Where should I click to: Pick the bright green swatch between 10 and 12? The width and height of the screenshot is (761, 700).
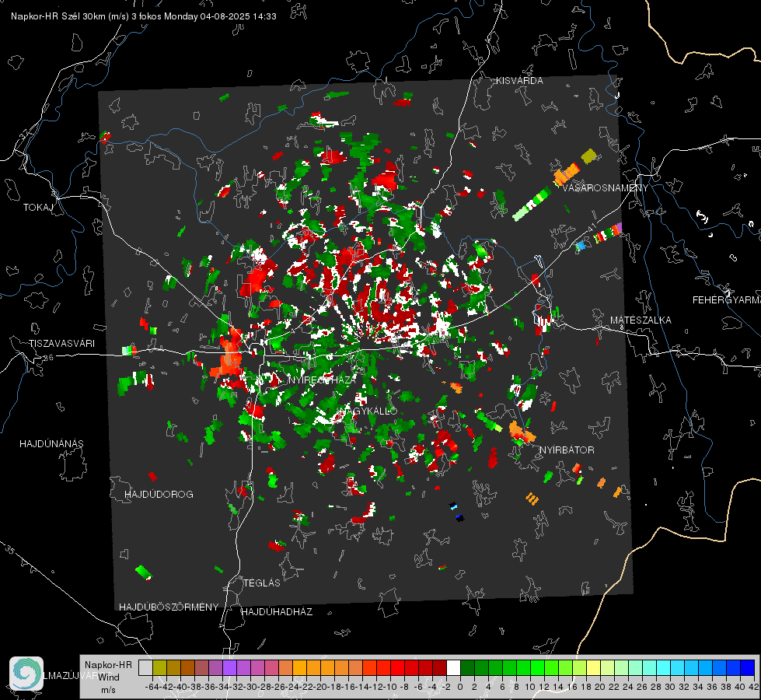coord(537,667)
